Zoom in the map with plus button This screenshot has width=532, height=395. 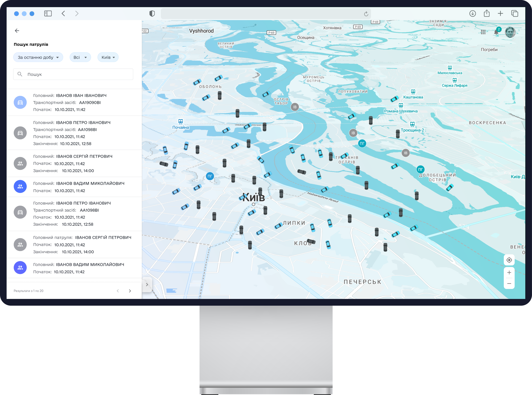point(509,273)
